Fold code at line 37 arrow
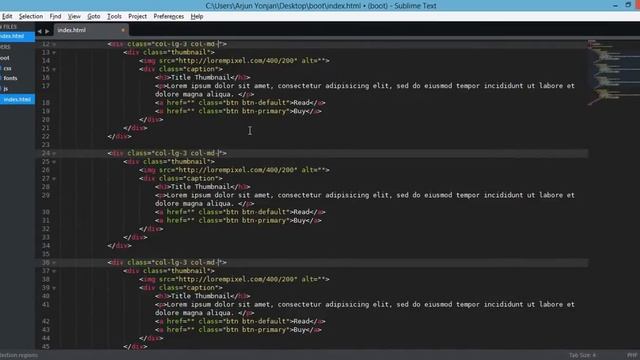Viewport: 640px width, 360px height. [x=54, y=271]
